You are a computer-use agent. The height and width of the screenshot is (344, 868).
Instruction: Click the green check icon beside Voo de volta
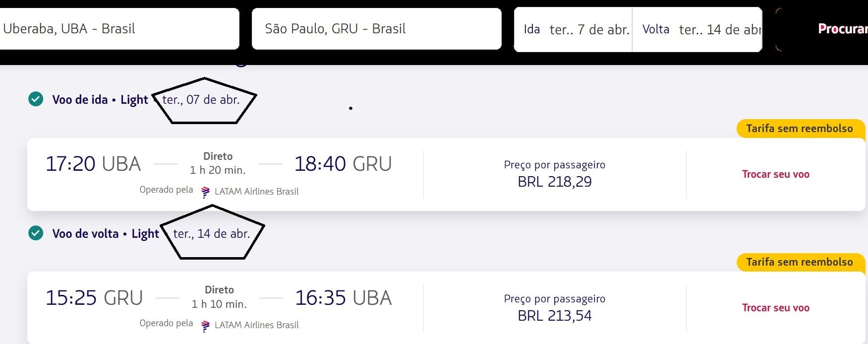36,233
